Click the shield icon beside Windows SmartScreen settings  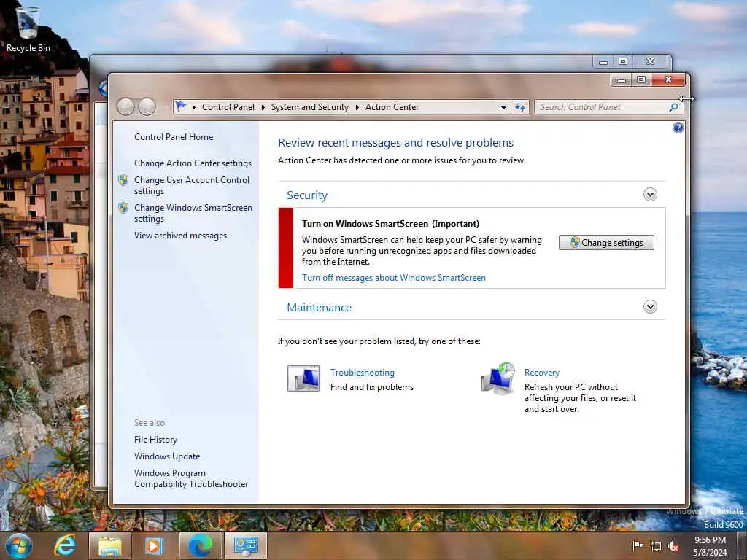click(123, 208)
